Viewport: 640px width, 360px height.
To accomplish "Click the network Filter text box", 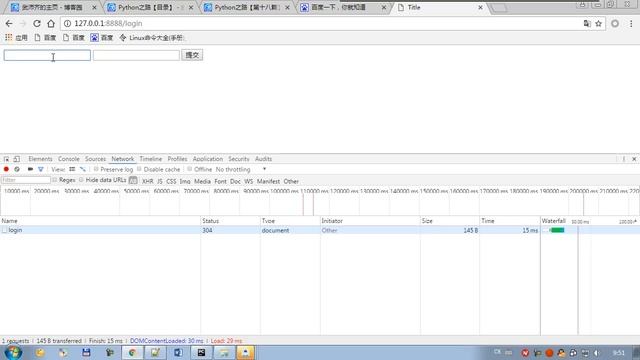I will click(x=26, y=180).
